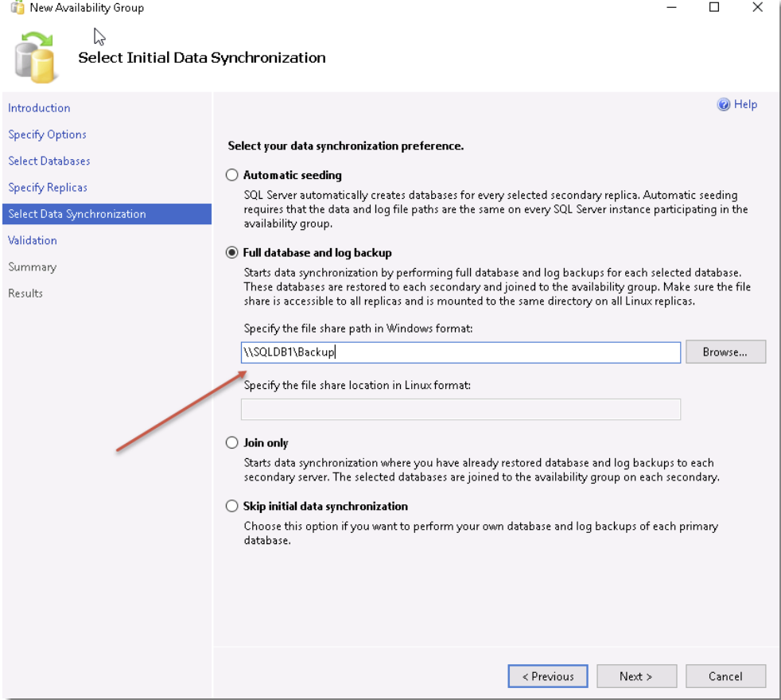Click the Windows file share path field

click(460, 352)
